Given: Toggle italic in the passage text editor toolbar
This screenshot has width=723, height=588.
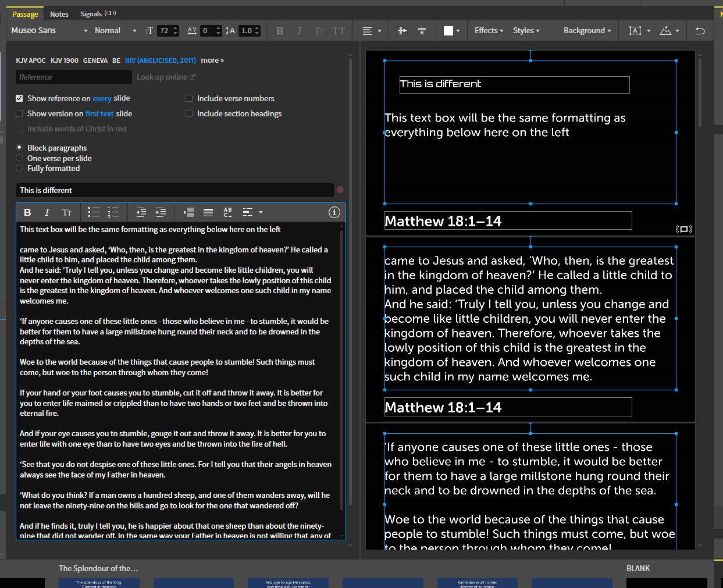Looking at the screenshot, I should [47, 212].
